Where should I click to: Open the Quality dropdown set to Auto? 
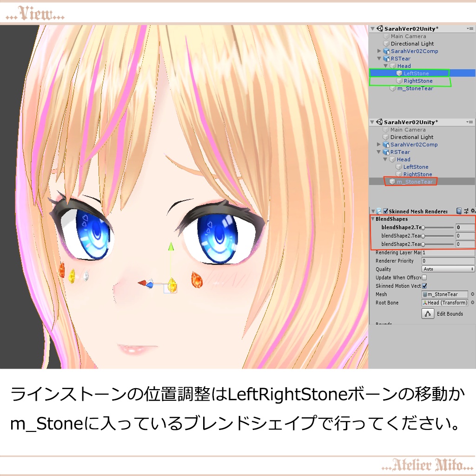click(447, 269)
